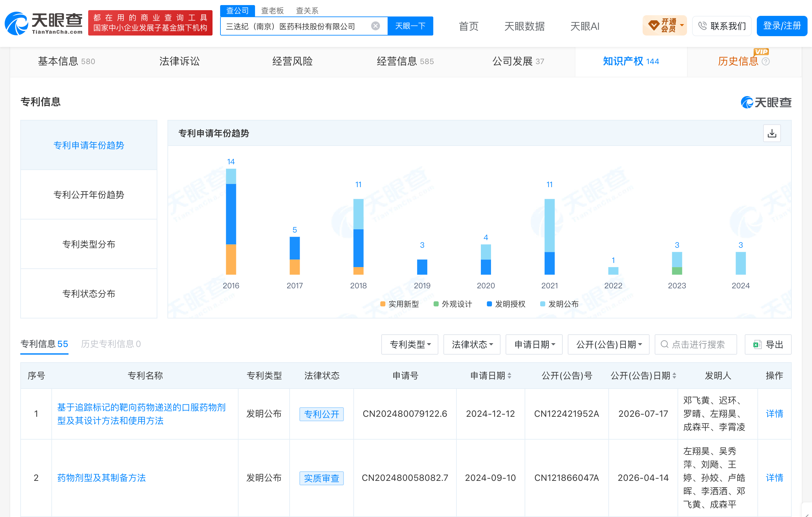Click the 2016 bar orange 实用新型 segment

click(231, 259)
